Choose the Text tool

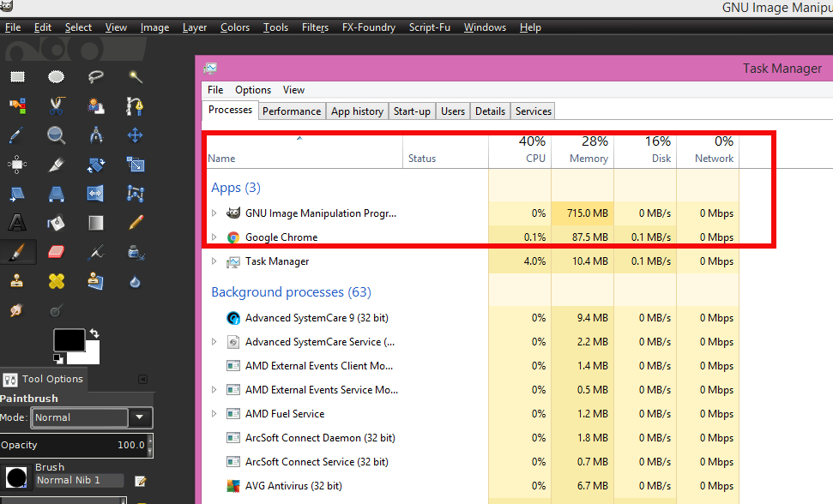tap(16, 223)
